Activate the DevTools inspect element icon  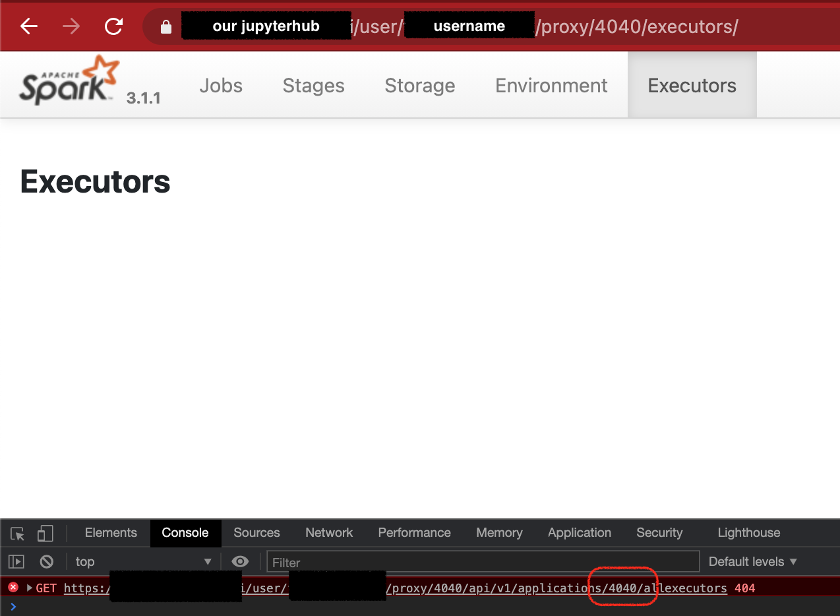[x=18, y=534]
